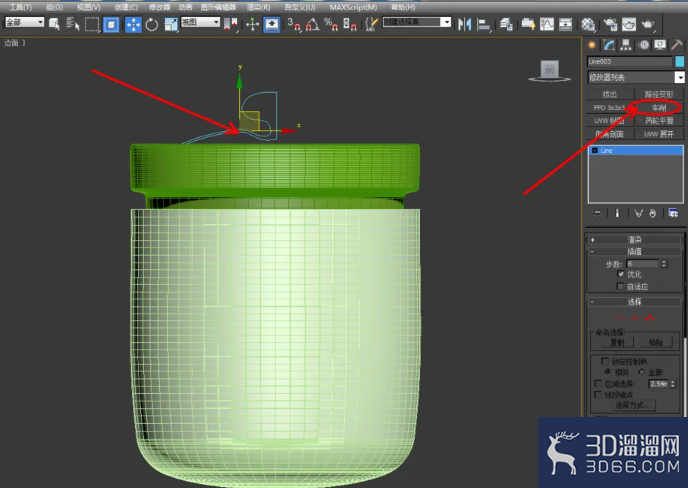
Task: Toggle Keyboard Shortcut Override button
Action: pyautogui.click(x=272, y=24)
